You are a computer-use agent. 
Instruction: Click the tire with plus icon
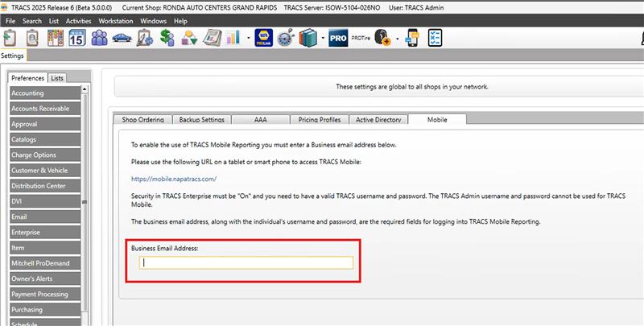tap(382, 38)
